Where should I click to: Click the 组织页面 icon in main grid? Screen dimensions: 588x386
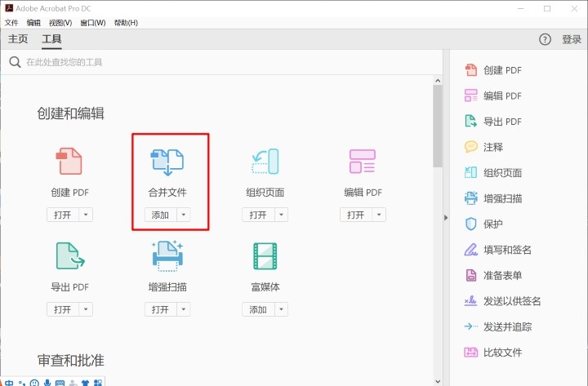click(x=265, y=161)
